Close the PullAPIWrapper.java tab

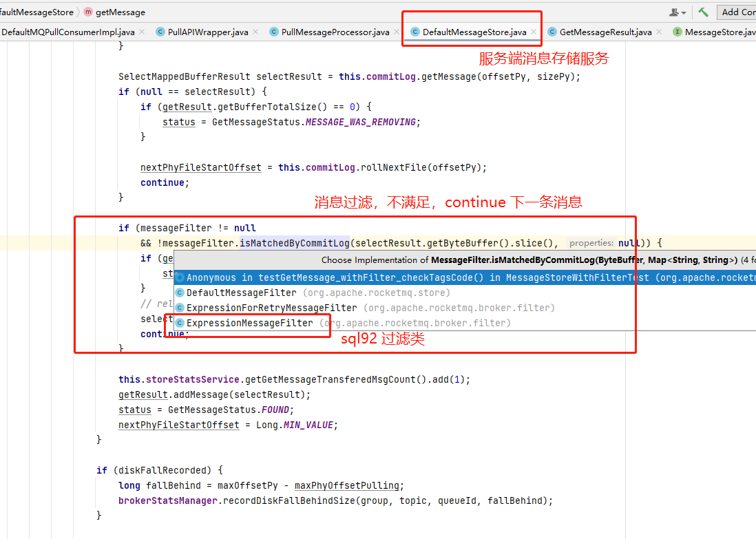tap(256, 31)
